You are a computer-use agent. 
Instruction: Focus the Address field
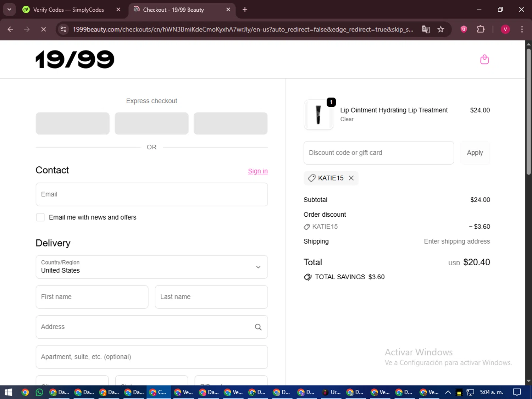point(152,327)
